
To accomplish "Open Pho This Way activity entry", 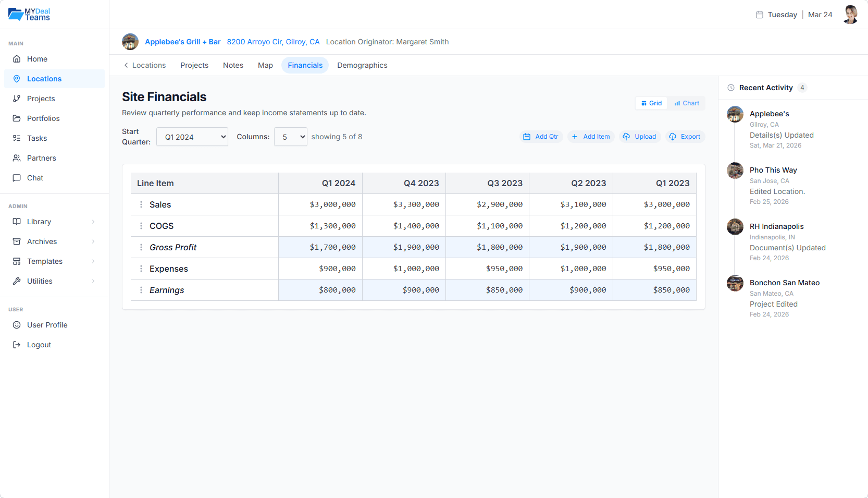I will tap(793, 185).
